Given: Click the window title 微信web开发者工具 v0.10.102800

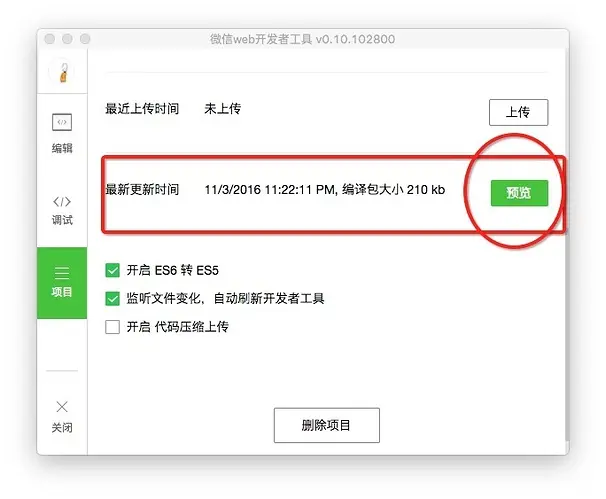Looking at the screenshot, I should (x=302, y=39).
